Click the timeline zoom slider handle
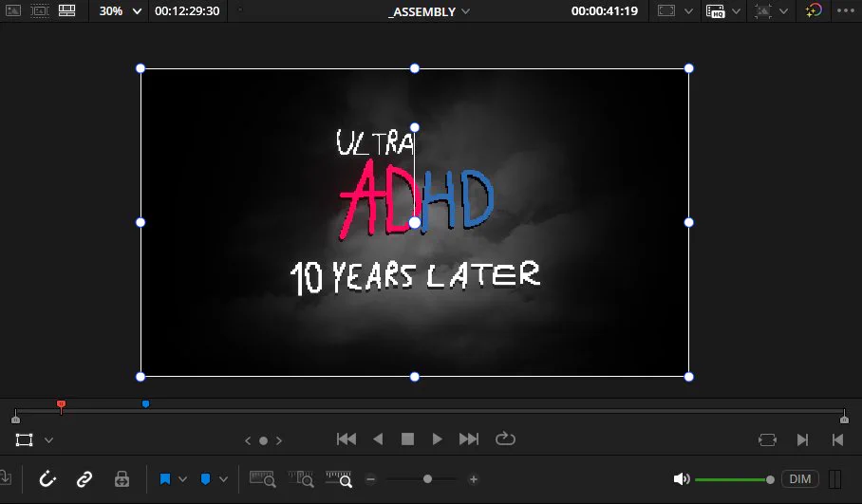 click(427, 479)
